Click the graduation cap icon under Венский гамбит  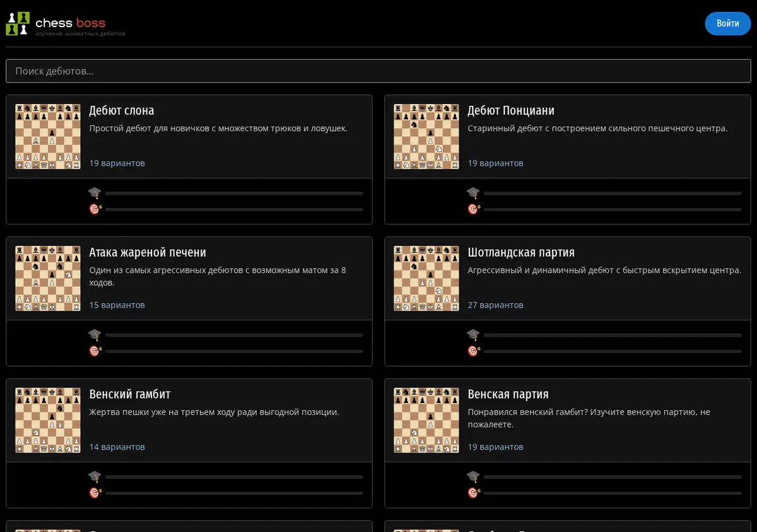[x=95, y=477]
